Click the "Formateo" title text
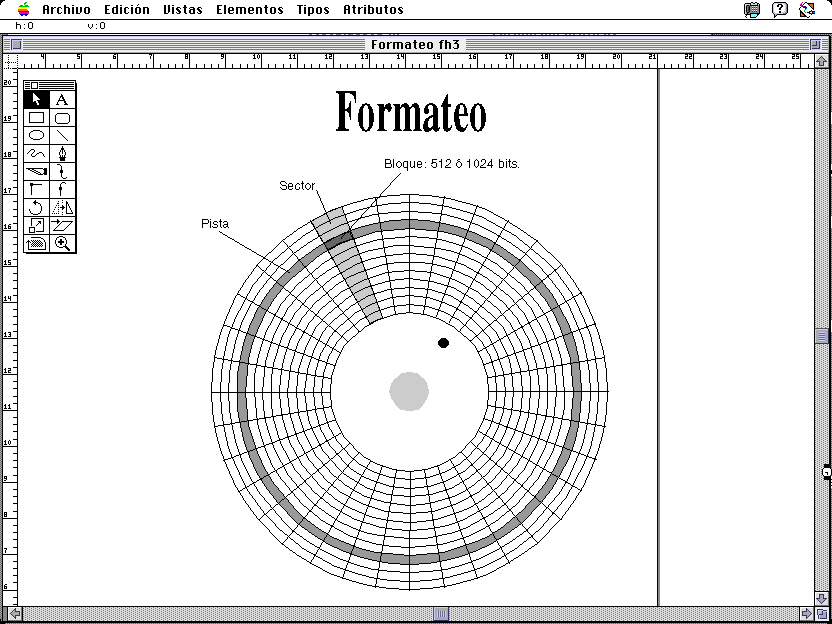Screen dimensions: 832x624 click(x=410, y=112)
